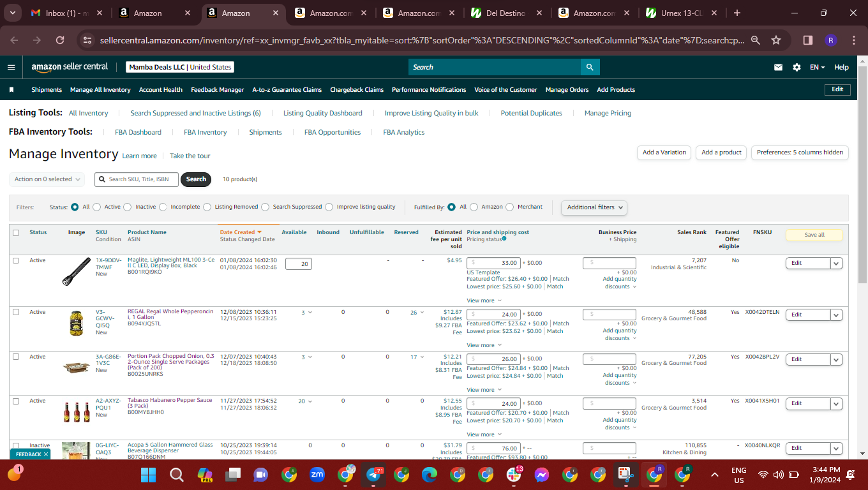Screen dimensions: 868x490
Task: Open the Seller Central hamburger menu
Action: [11, 67]
